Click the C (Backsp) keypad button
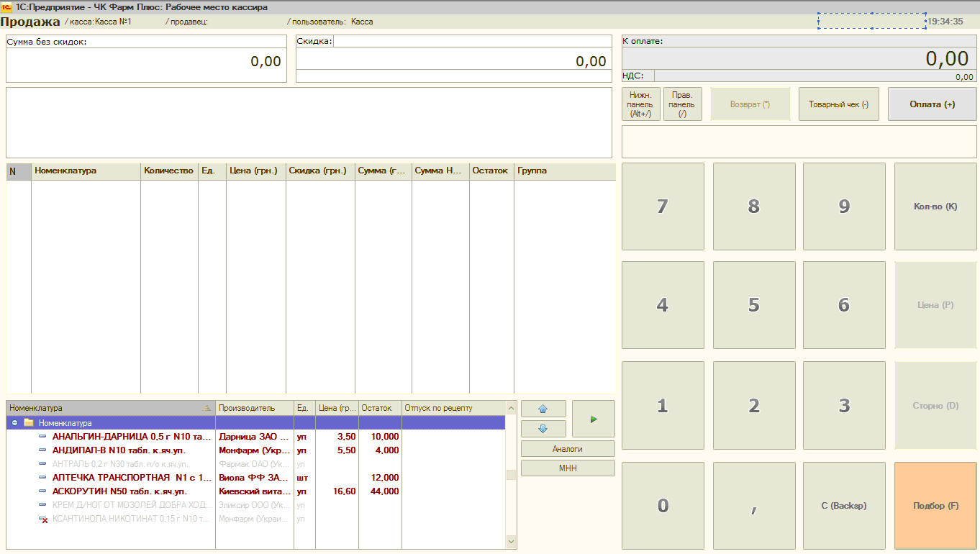The image size is (980, 554). pos(844,506)
